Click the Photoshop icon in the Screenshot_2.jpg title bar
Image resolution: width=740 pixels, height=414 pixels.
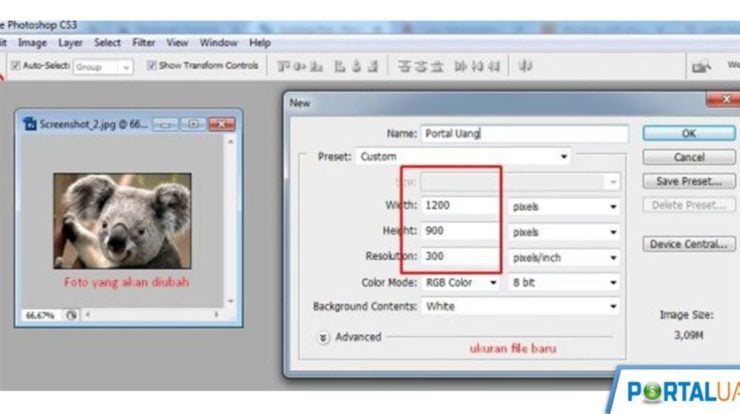(30, 124)
